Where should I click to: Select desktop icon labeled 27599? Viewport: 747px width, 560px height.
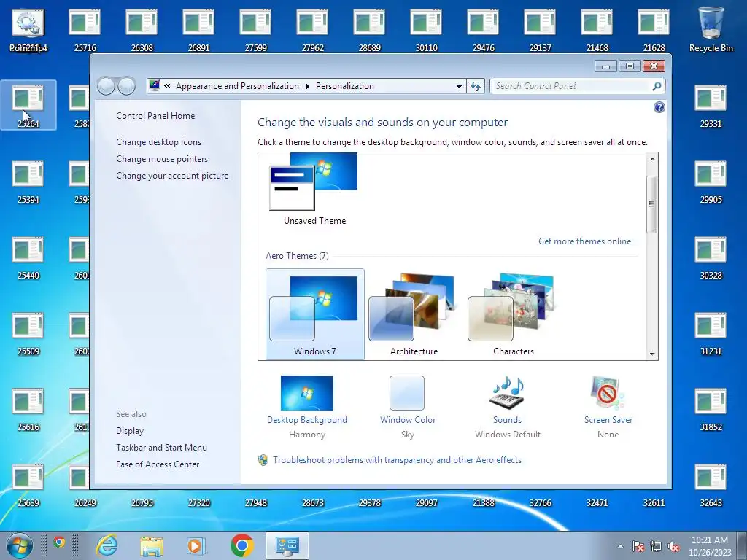(x=256, y=30)
